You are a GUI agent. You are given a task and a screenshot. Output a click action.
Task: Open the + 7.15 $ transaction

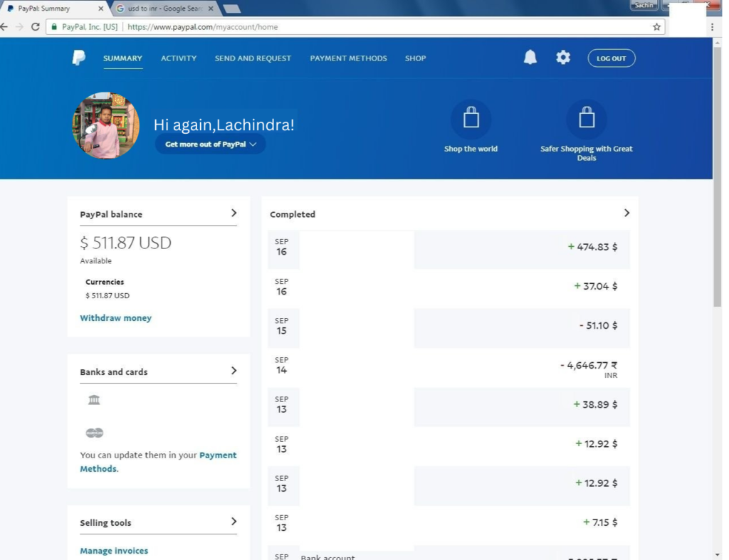click(449, 525)
